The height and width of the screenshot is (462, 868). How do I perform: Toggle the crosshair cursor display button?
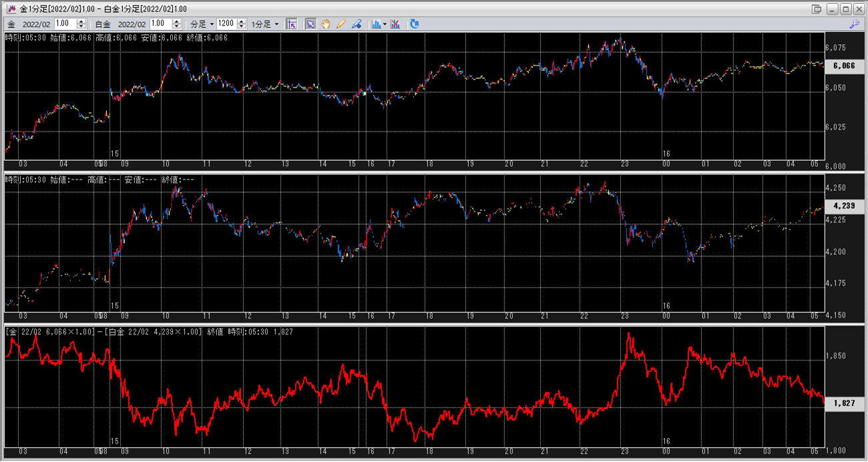[291, 24]
